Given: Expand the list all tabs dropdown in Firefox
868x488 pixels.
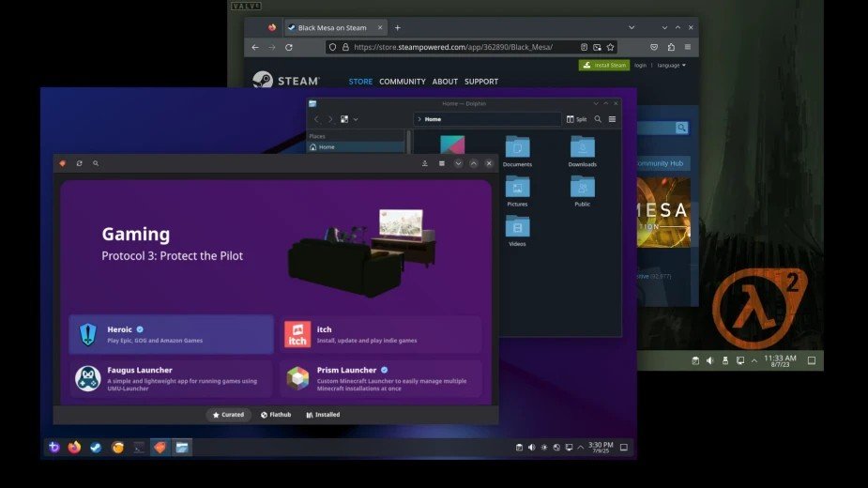Looking at the screenshot, I should point(632,28).
